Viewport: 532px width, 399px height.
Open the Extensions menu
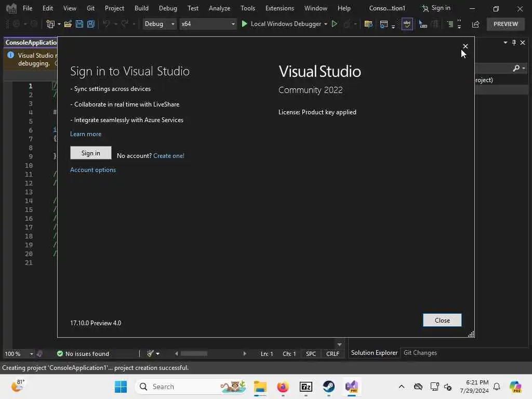click(280, 8)
